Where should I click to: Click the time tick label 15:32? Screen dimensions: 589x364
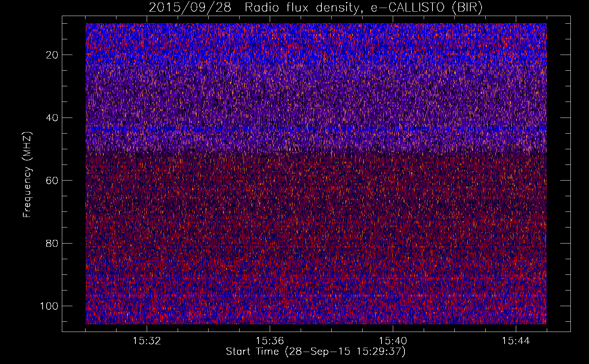tap(147, 341)
